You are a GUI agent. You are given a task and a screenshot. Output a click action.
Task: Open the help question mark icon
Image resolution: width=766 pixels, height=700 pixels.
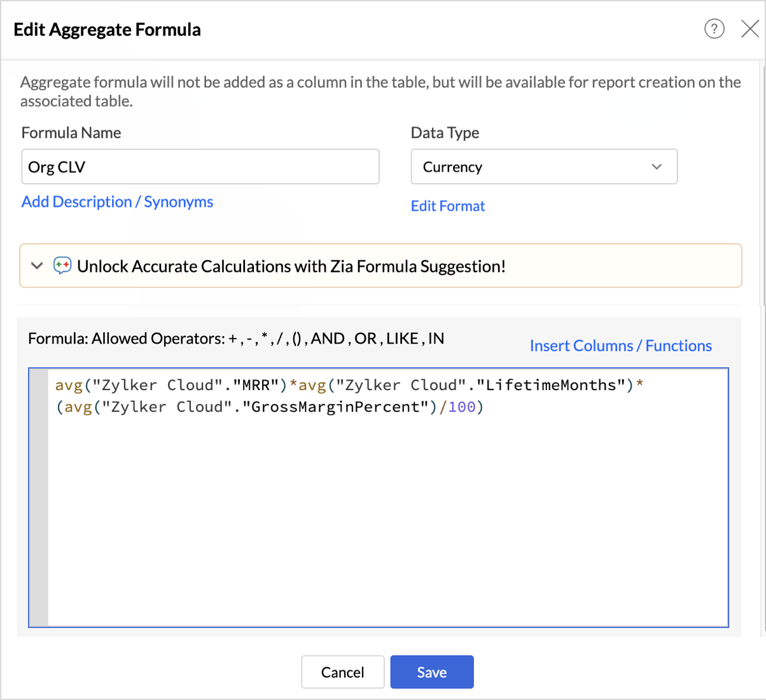pyautogui.click(x=714, y=29)
